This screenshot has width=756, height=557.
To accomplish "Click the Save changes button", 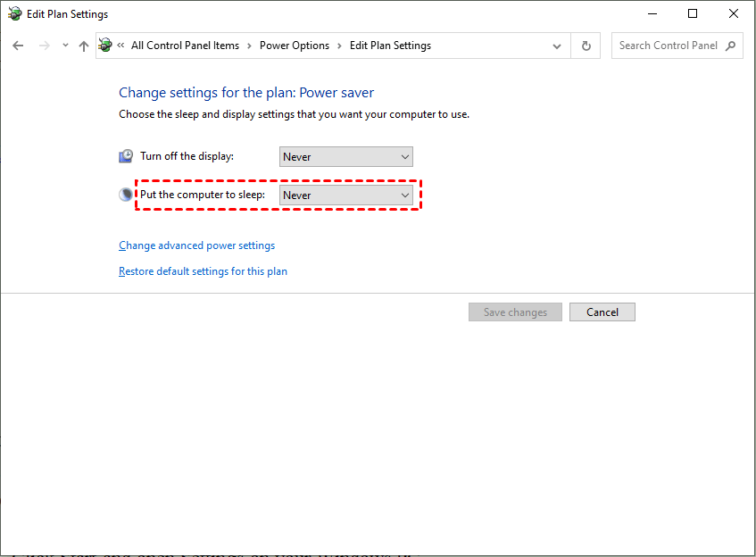I will pos(515,312).
